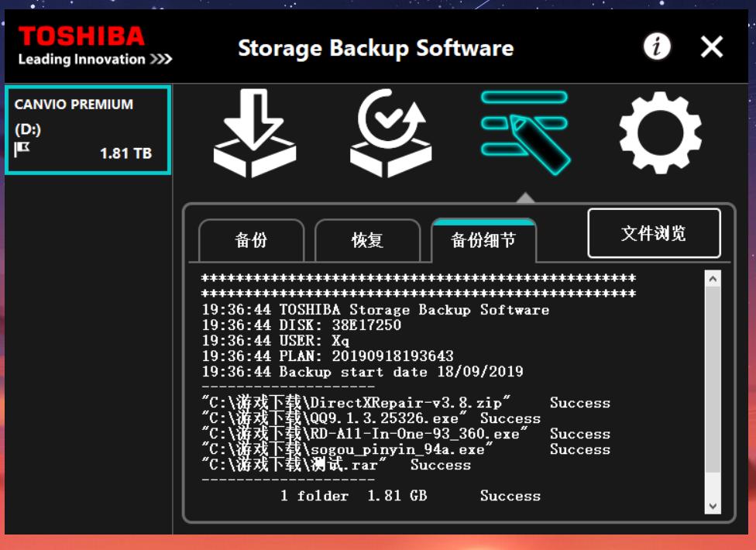The image size is (756, 550).
Task: Click the Storage Backup Software title text
Action: pyautogui.click(x=376, y=49)
